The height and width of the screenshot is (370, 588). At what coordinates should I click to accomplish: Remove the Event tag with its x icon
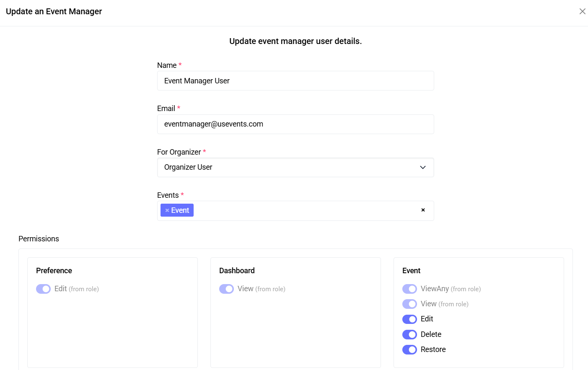click(166, 210)
